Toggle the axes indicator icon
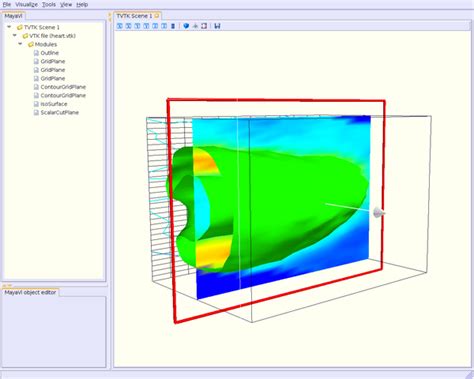Viewport: 474px width, 379px height. (195, 26)
